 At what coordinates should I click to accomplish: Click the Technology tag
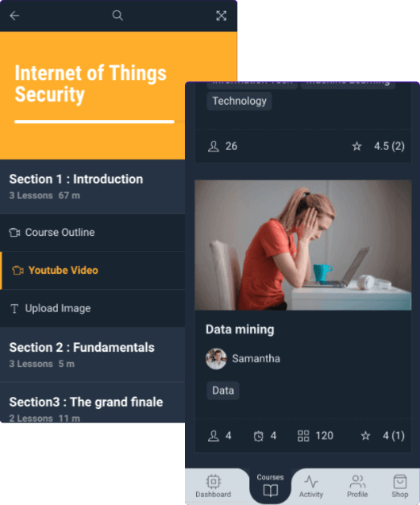239,101
